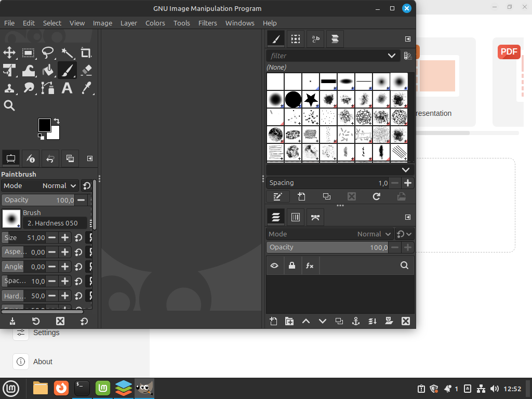Select the Zoom magnifier tool
This screenshot has width=532, height=399.
point(9,105)
